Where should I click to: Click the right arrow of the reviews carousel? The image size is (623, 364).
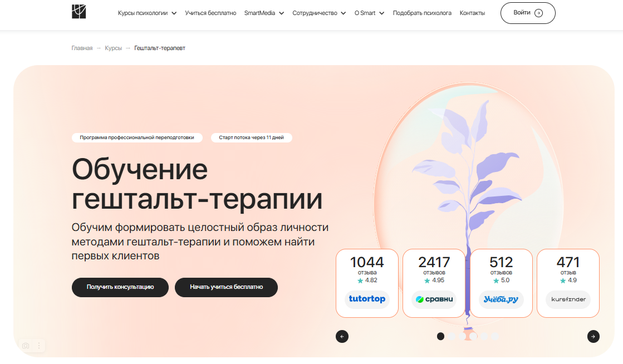pyautogui.click(x=593, y=336)
